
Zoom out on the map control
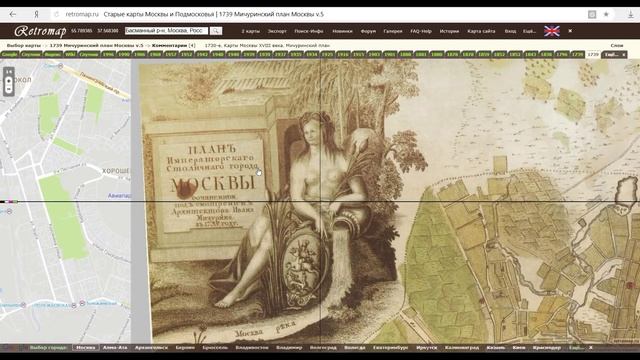pos(9,89)
